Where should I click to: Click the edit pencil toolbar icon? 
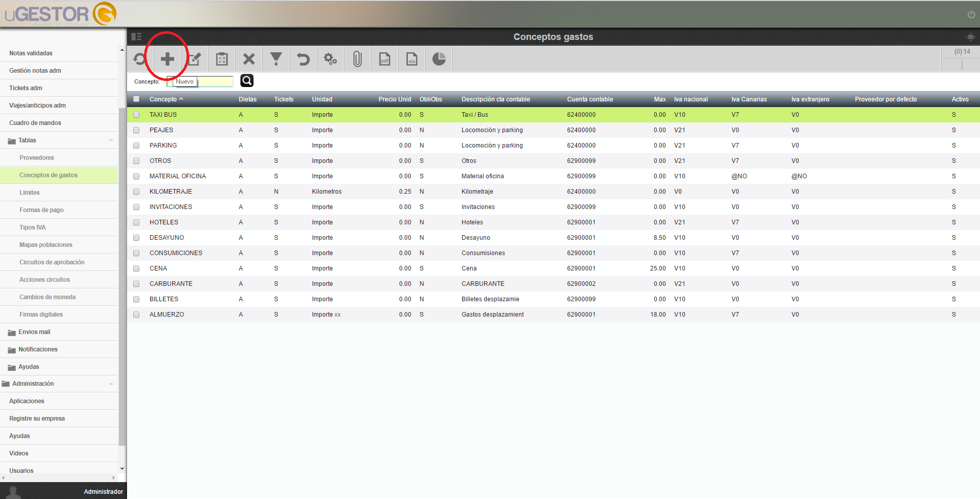[x=195, y=59]
